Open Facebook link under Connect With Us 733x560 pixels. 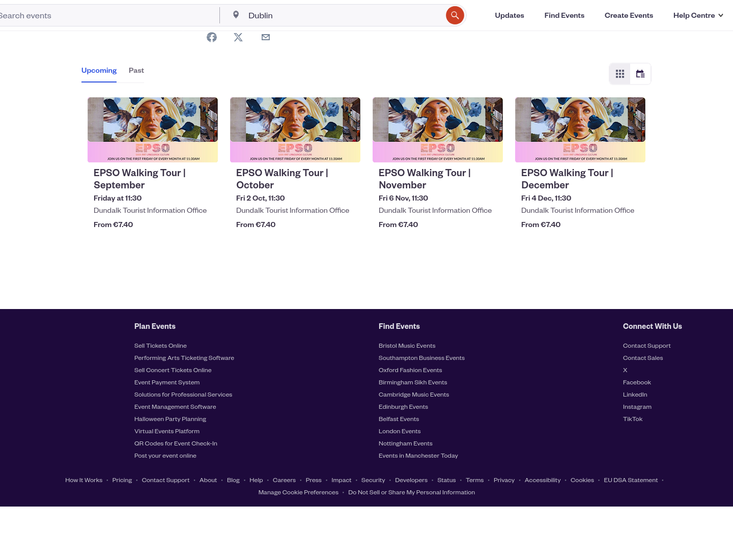(x=637, y=382)
